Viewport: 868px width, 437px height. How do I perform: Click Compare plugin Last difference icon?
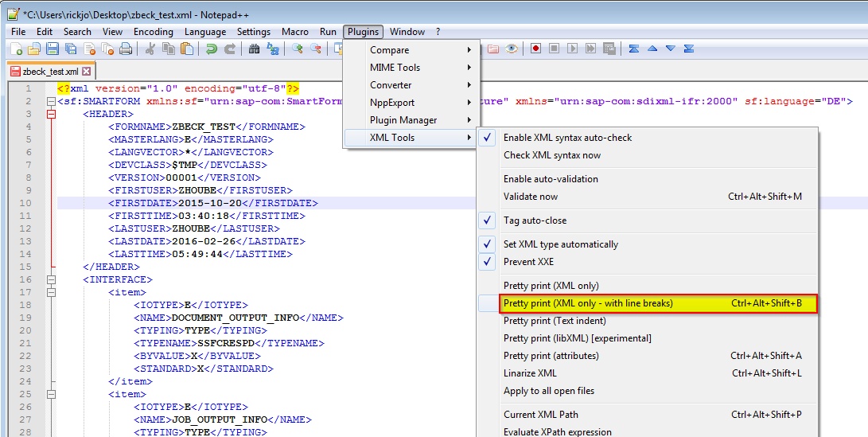[x=689, y=49]
